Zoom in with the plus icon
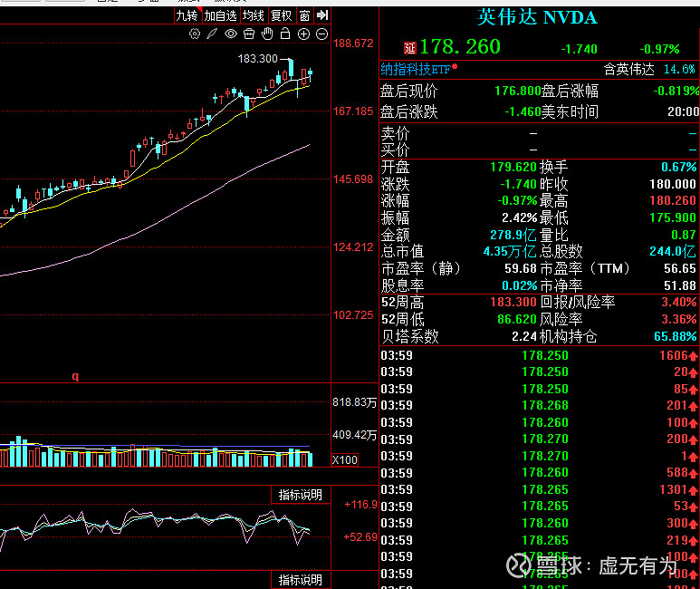The image size is (700, 589). [303, 34]
